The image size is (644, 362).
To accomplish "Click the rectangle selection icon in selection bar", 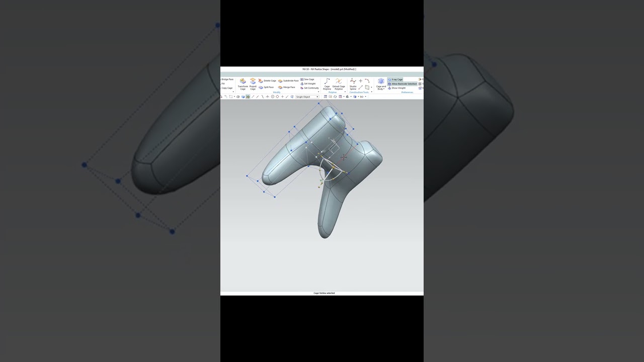I will [x=231, y=97].
